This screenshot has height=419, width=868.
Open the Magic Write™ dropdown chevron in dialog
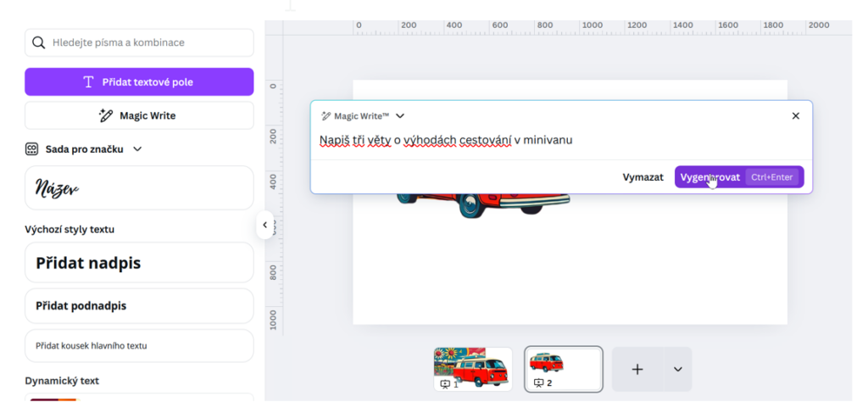(x=400, y=116)
